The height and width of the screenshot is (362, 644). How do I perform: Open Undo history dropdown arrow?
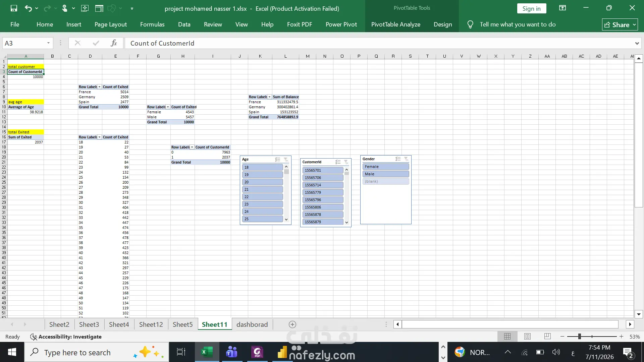coord(37,8)
